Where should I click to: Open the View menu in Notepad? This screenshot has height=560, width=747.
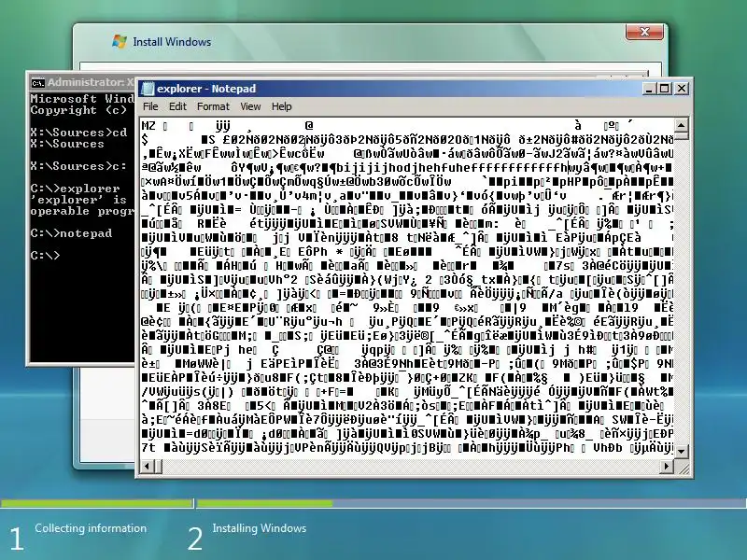tap(250, 106)
